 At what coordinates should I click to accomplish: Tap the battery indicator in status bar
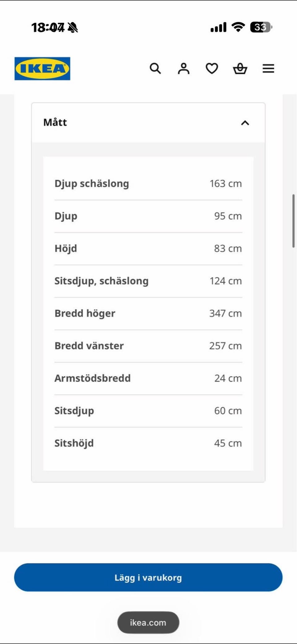pos(261,27)
